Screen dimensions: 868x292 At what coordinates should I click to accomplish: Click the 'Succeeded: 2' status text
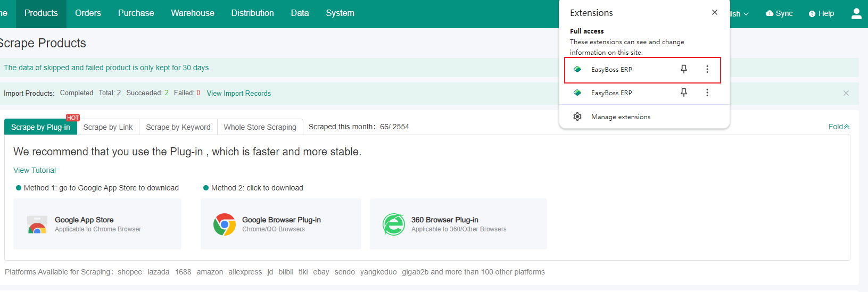pos(147,93)
